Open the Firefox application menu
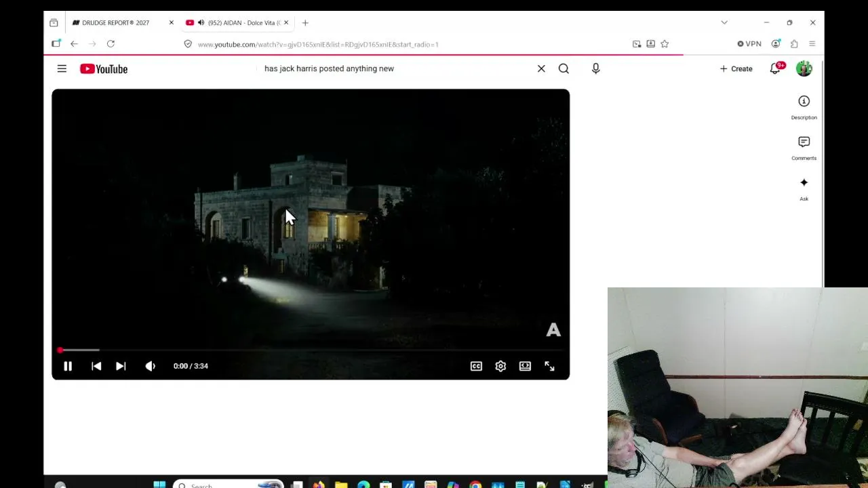Image resolution: width=868 pixels, height=488 pixels. (x=812, y=44)
